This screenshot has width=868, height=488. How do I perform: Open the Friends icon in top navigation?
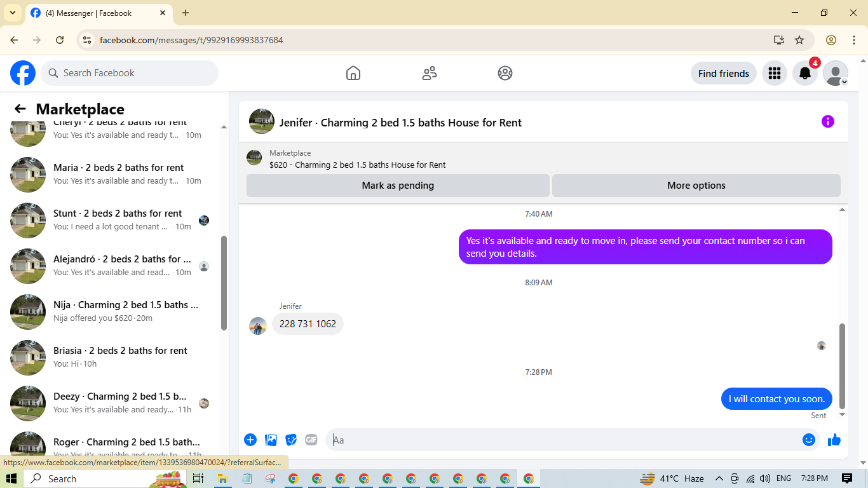point(430,73)
